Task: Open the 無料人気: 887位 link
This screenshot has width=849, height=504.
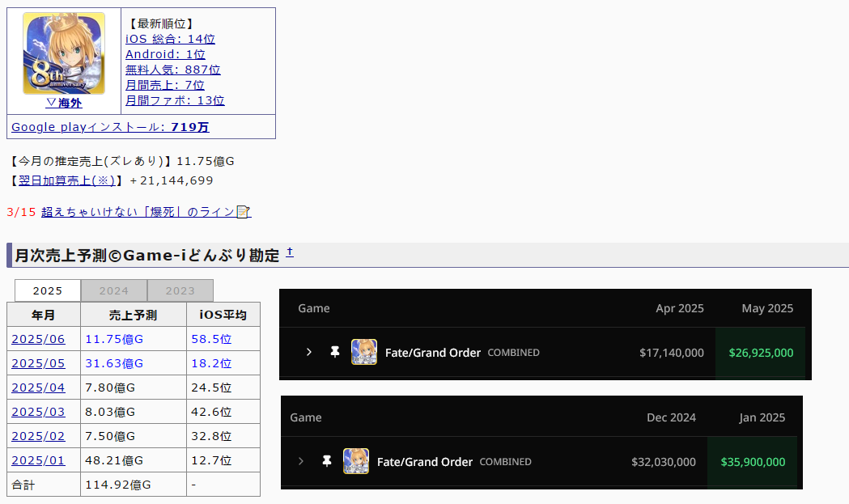Action: pyautogui.click(x=172, y=70)
